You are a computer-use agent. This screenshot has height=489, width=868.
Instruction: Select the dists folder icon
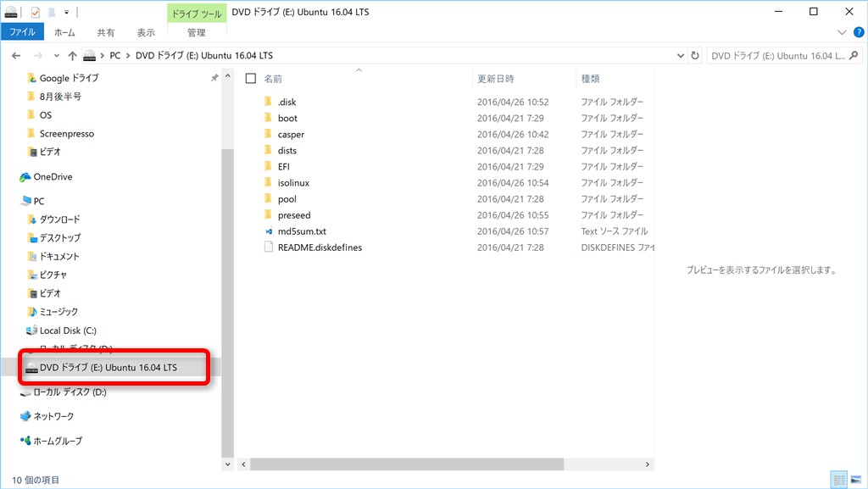269,150
